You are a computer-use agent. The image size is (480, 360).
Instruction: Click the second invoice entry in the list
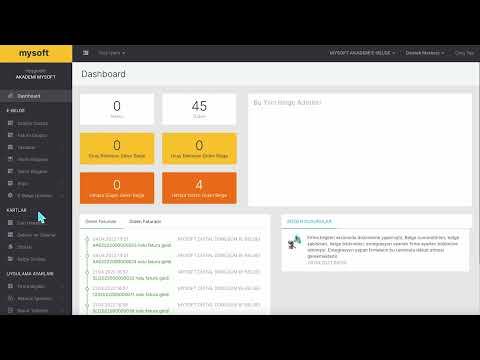point(172,258)
